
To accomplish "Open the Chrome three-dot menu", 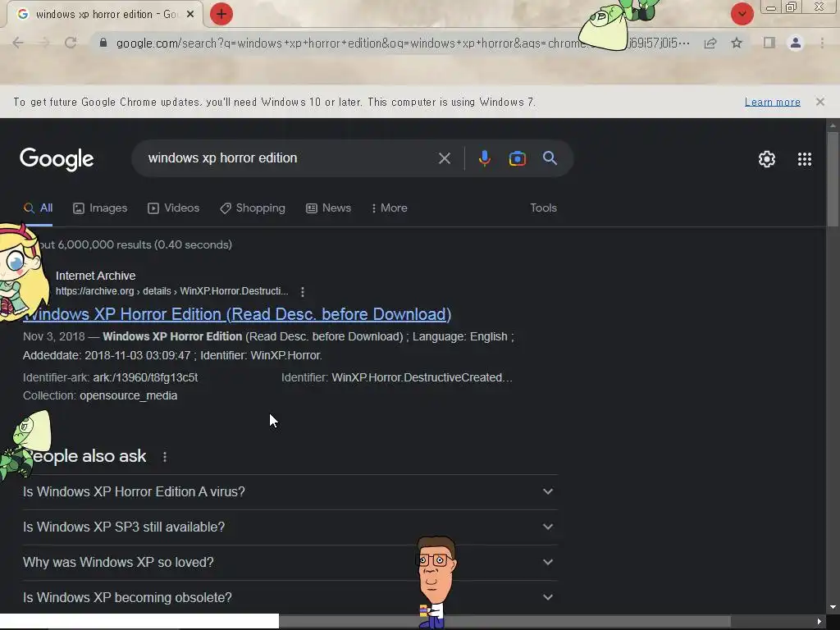I will [822, 43].
